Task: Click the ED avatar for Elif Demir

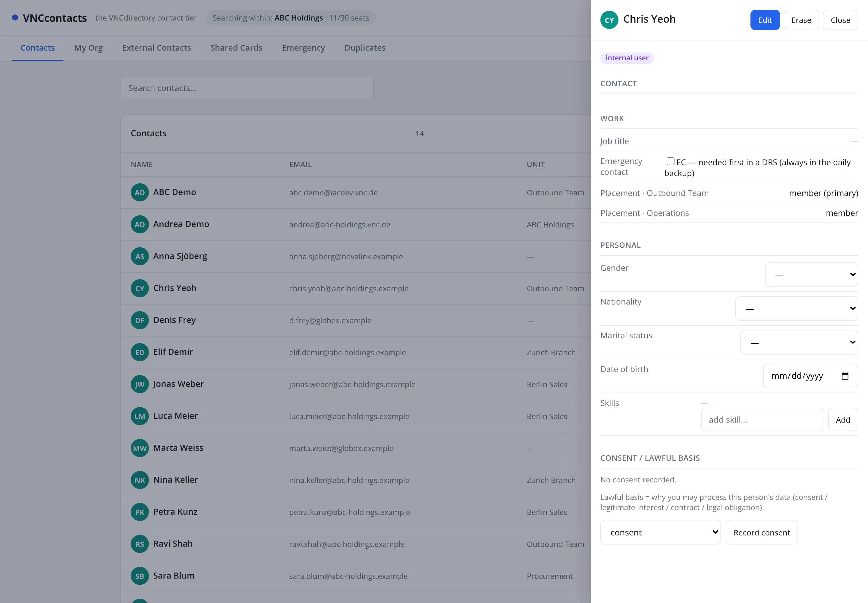Action: [x=139, y=352]
